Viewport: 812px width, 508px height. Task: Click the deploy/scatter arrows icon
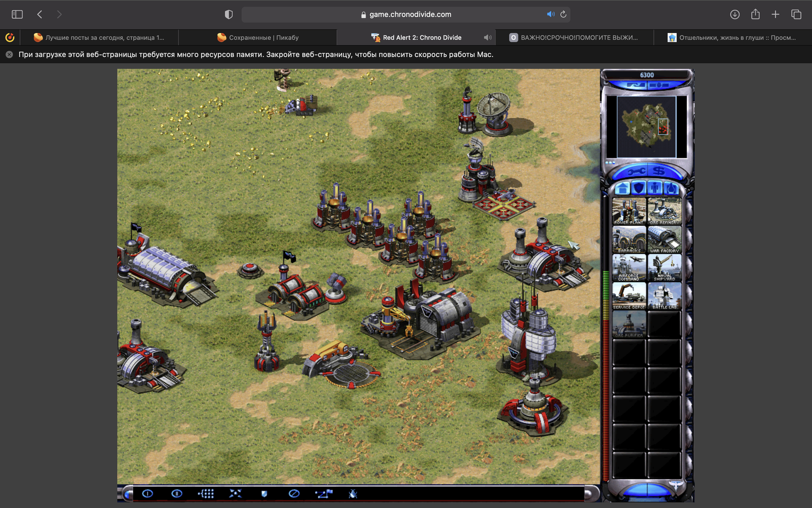pyautogui.click(x=236, y=493)
